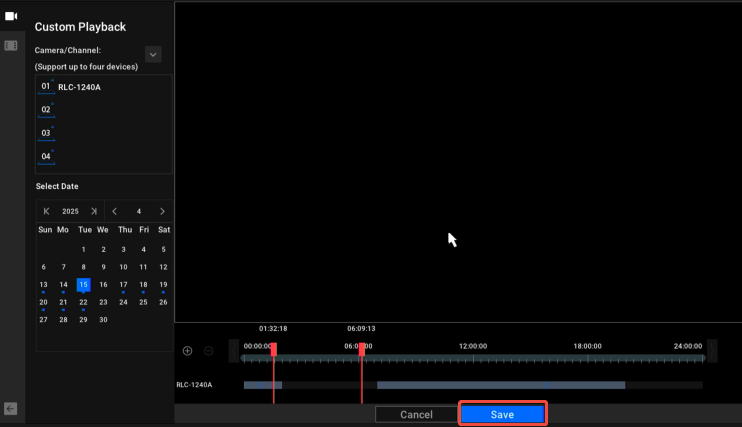
Task: Select channel 01 RLC-1240A
Action: pos(104,87)
